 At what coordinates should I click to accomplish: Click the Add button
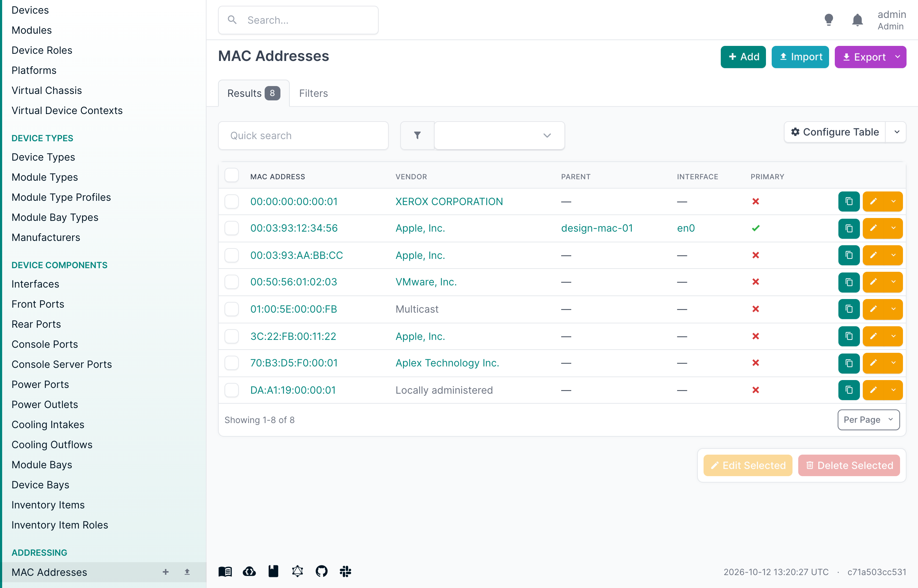[743, 57]
